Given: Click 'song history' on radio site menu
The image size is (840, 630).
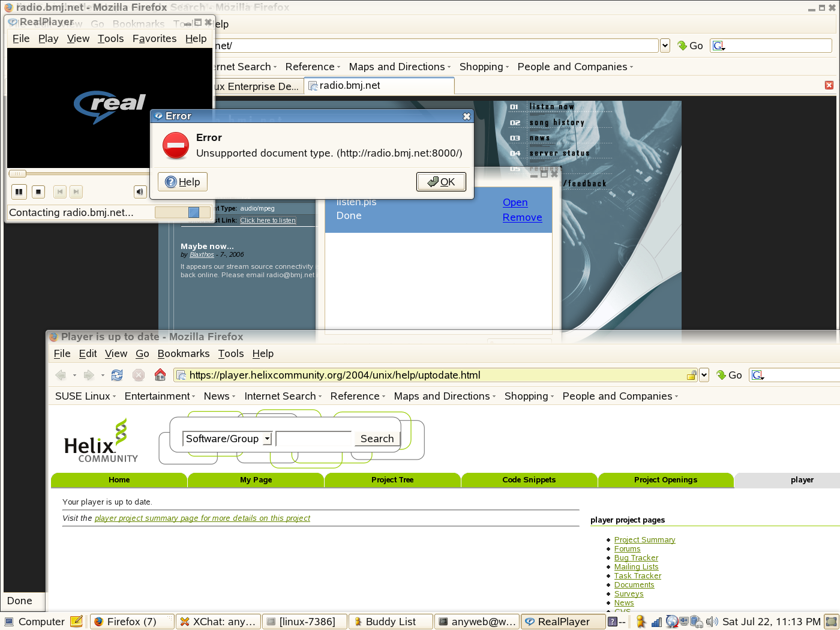Looking at the screenshot, I should click(x=557, y=122).
